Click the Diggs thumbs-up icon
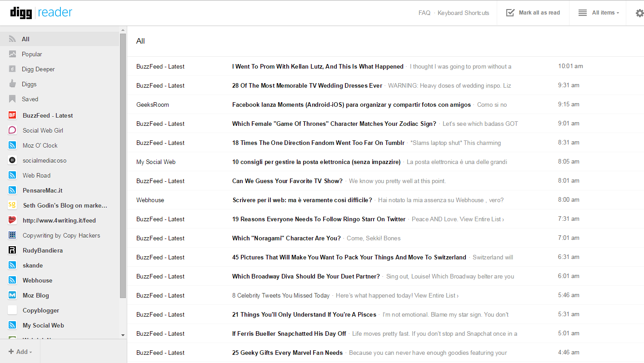 [13, 84]
